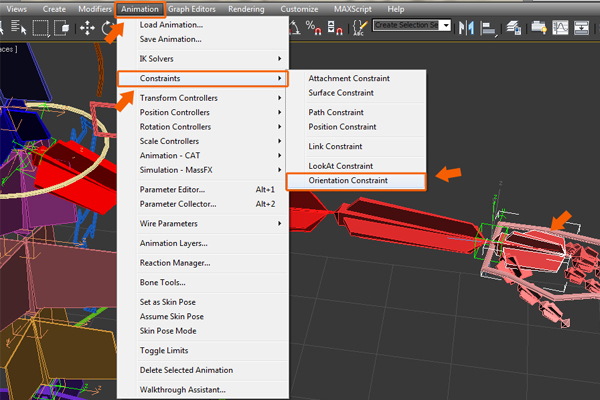Image resolution: width=600 pixels, height=400 pixels.
Task: Choose Save Animation... from the menu
Action: (x=203, y=39)
